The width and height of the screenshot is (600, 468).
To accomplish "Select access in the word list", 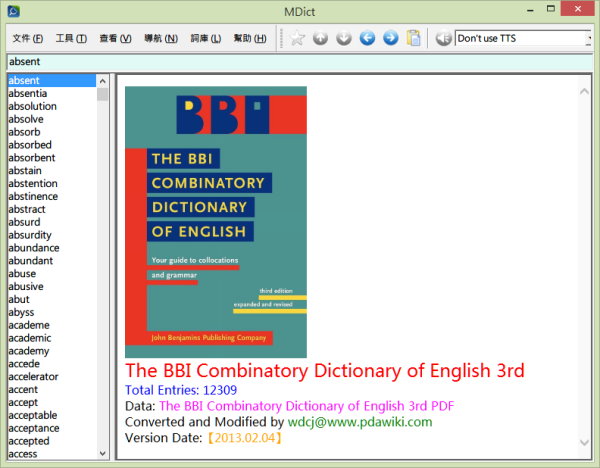I will coord(23,454).
